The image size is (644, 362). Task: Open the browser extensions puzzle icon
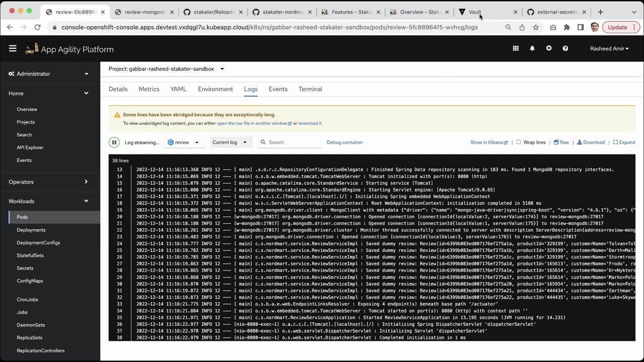point(567,27)
